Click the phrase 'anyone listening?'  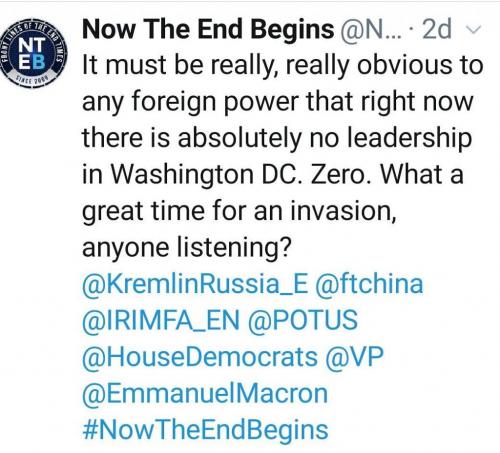tap(187, 248)
